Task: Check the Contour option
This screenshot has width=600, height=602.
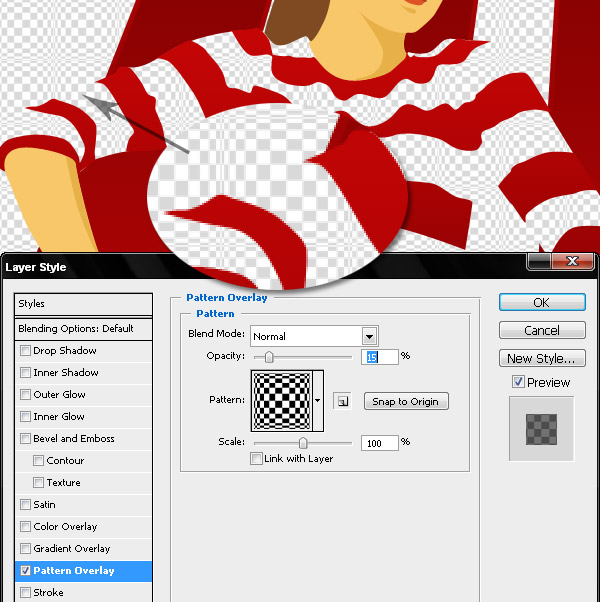Action: pos(38,460)
